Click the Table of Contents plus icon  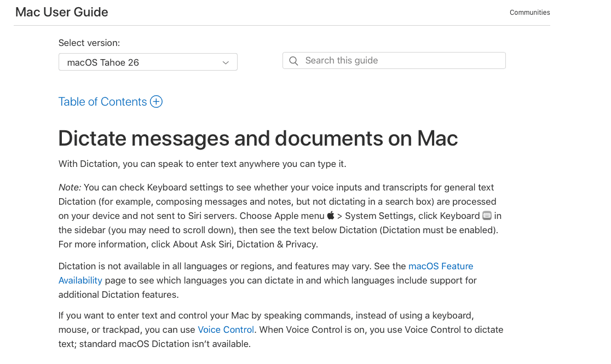[156, 101]
